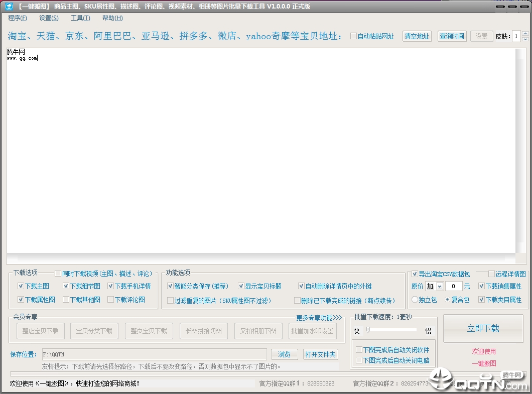Click the 欢迎使用《一键搬图》 status bar message
The image size is (532, 394).
click(x=74, y=383)
